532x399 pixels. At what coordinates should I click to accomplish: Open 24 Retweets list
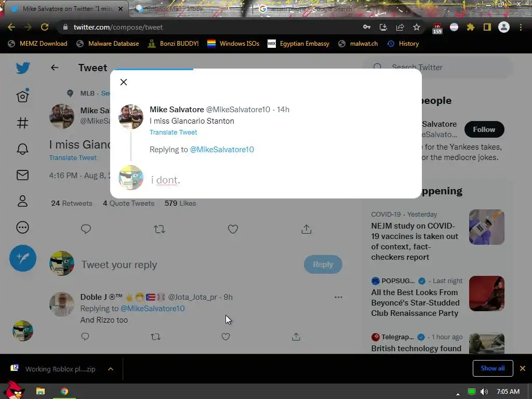tap(72, 203)
